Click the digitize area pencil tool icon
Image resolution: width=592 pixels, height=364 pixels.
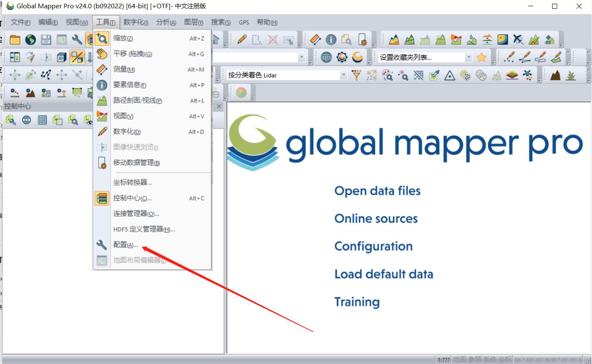point(555,57)
